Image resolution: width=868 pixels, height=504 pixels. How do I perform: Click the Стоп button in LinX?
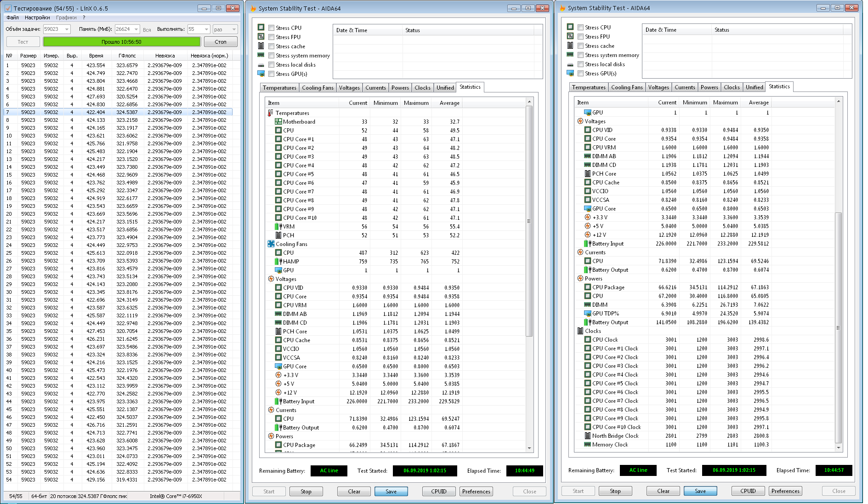(221, 42)
